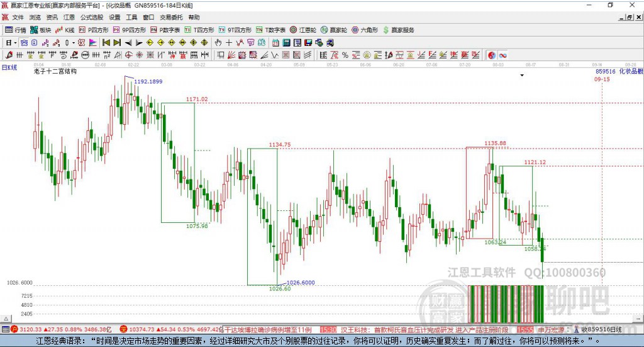Click the 1134.75 price label
This screenshot has height=347, width=644.
tap(280, 144)
